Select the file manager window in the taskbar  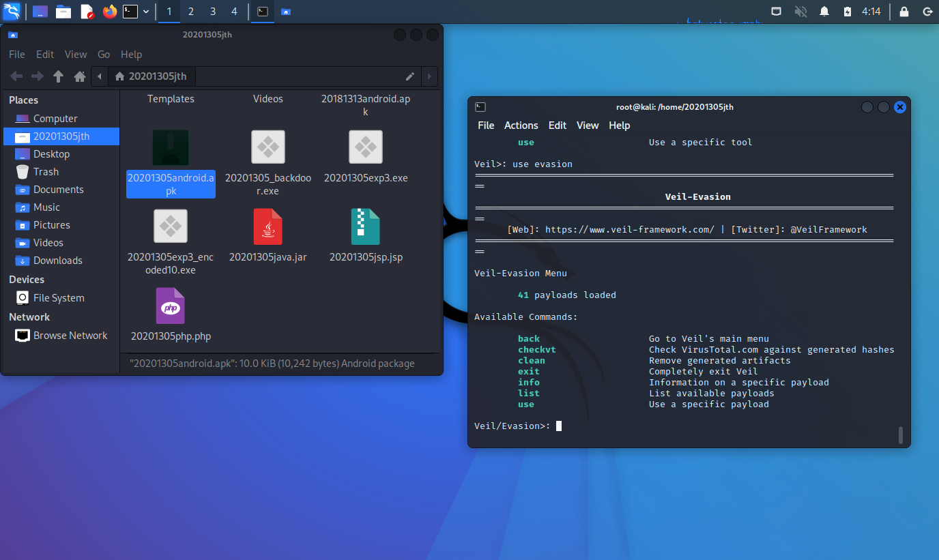coord(285,12)
